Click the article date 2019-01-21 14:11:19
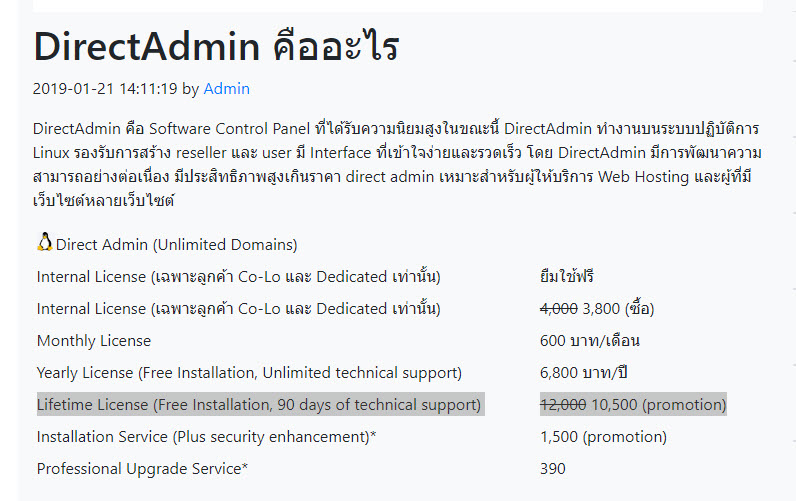This screenshot has width=796, height=501. [x=105, y=89]
